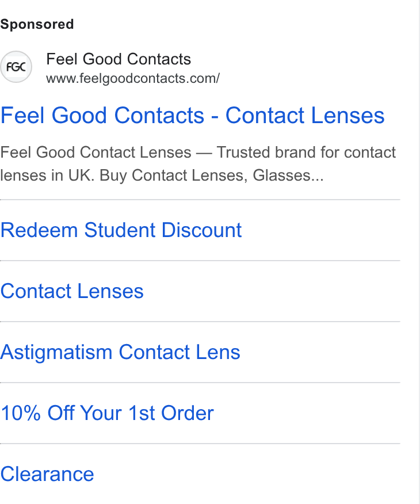This screenshot has height=504, width=420.
Task: Select the 10% Off Your 1st Order link
Action: click(x=107, y=413)
